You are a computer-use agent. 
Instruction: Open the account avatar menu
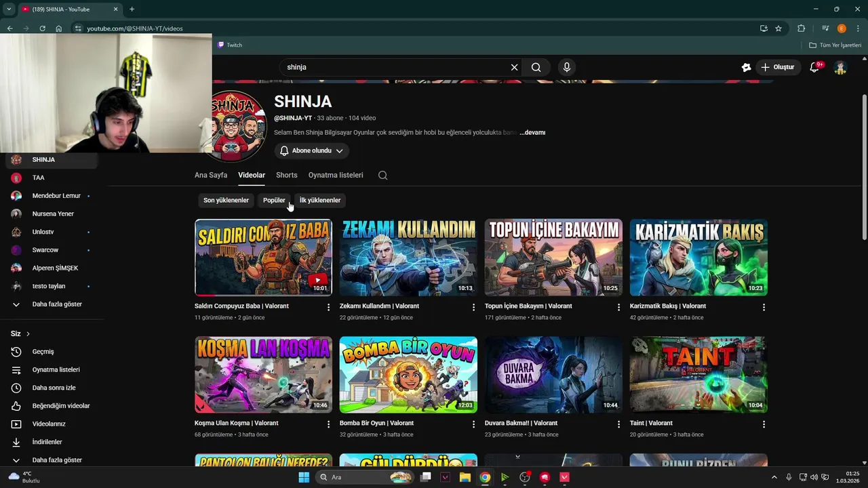point(840,67)
